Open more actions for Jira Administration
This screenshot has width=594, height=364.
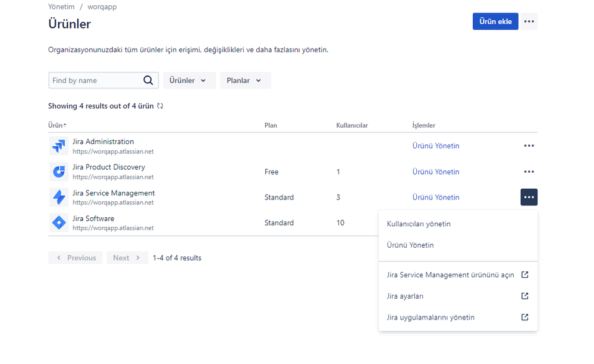529,145
